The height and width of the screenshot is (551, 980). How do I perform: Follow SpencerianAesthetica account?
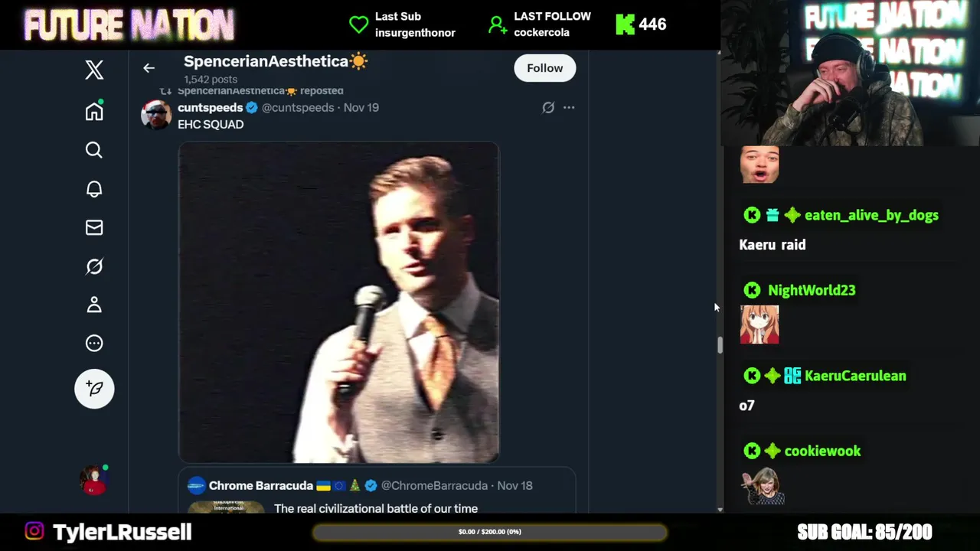pos(544,68)
